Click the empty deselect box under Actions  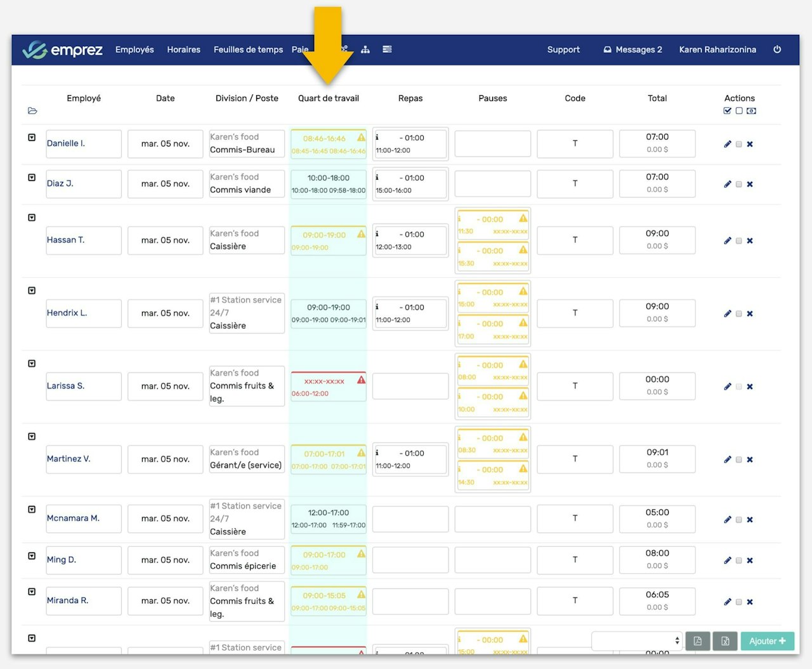pyautogui.click(x=739, y=111)
